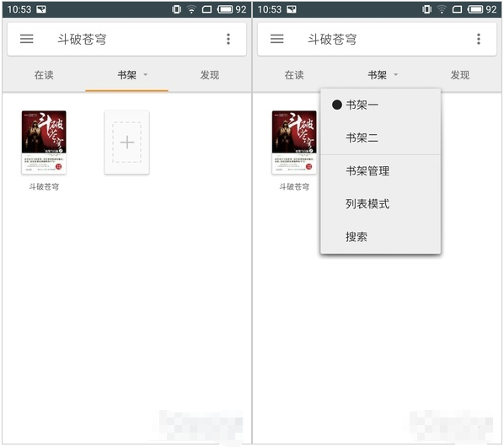Tap notification icon in left status bar
This screenshot has height=447, width=504.
click(x=41, y=9)
